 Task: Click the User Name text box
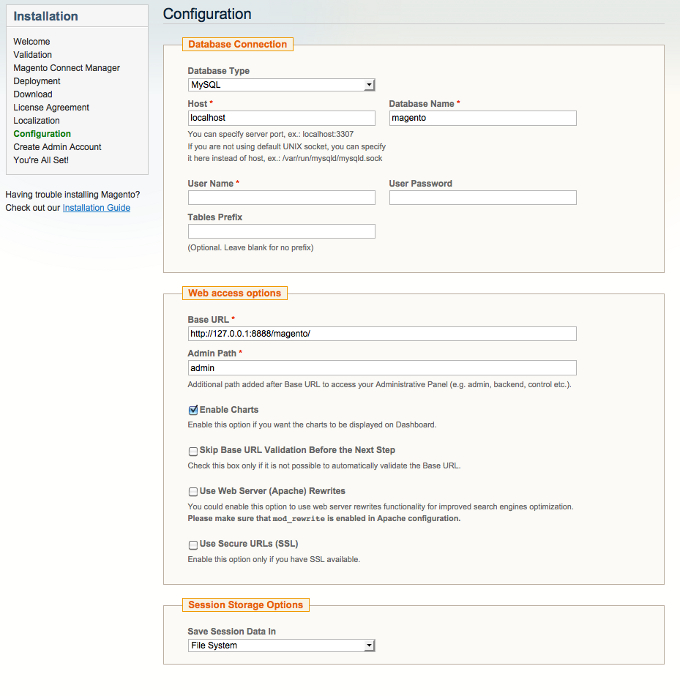click(281, 198)
